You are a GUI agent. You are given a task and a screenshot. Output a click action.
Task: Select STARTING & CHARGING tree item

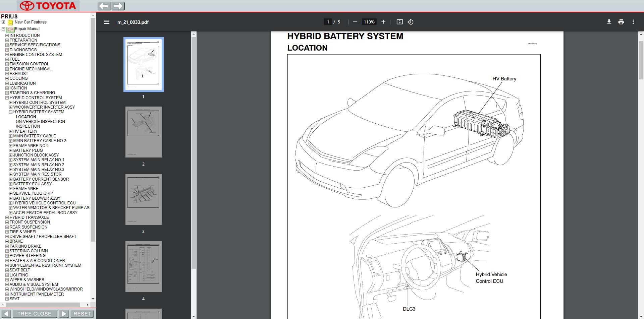coord(32,93)
